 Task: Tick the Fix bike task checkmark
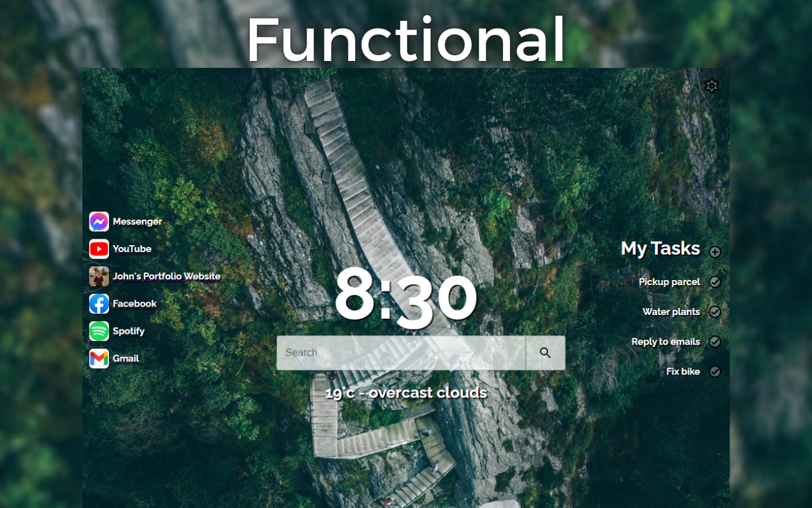715,371
